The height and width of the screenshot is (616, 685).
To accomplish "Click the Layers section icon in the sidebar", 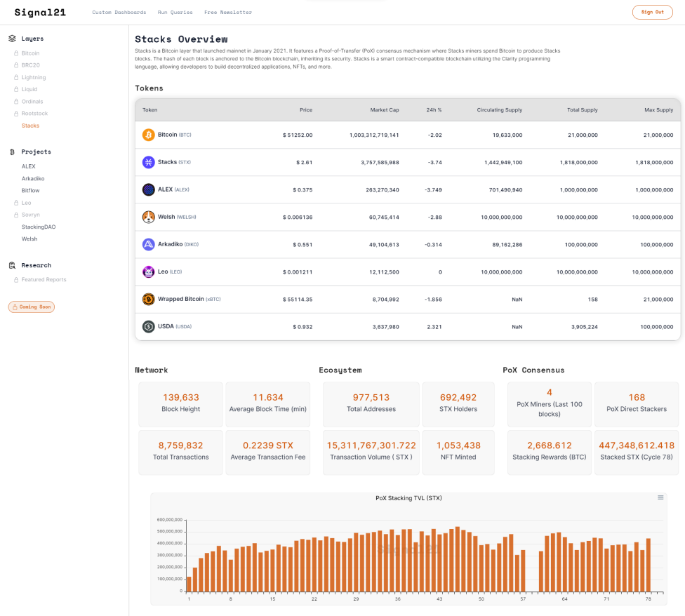I will tap(13, 38).
